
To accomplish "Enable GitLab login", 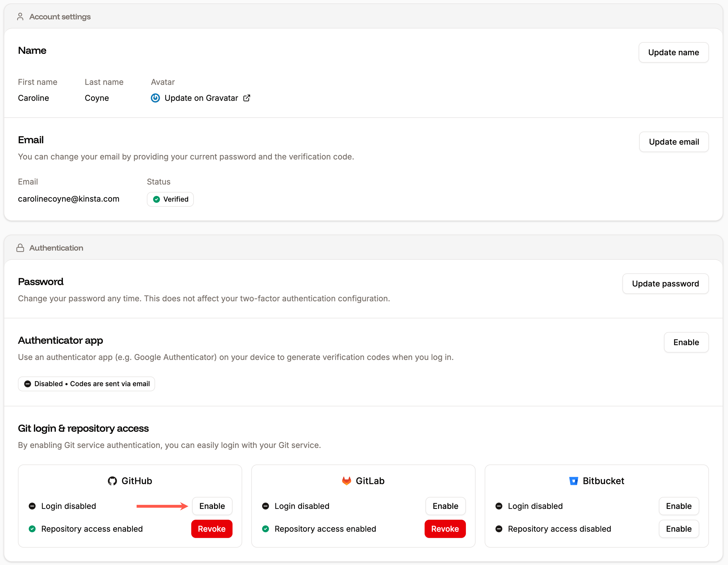I will coord(445,506).
